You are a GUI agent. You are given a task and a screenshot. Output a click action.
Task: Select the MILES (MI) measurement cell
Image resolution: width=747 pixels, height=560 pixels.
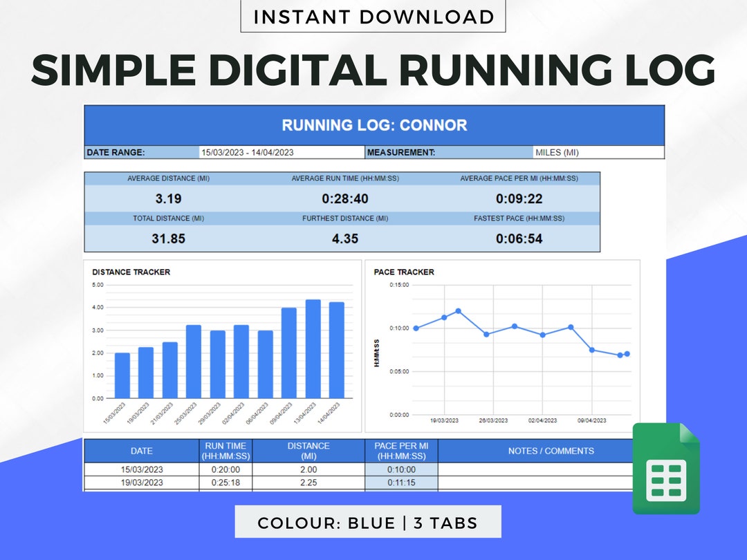599,152
